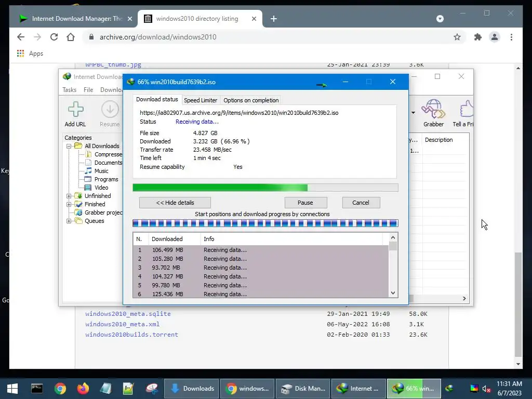Viewport: 532px width, 399px height.
Task: Cancel the download
Action: [x=361, y=203]
